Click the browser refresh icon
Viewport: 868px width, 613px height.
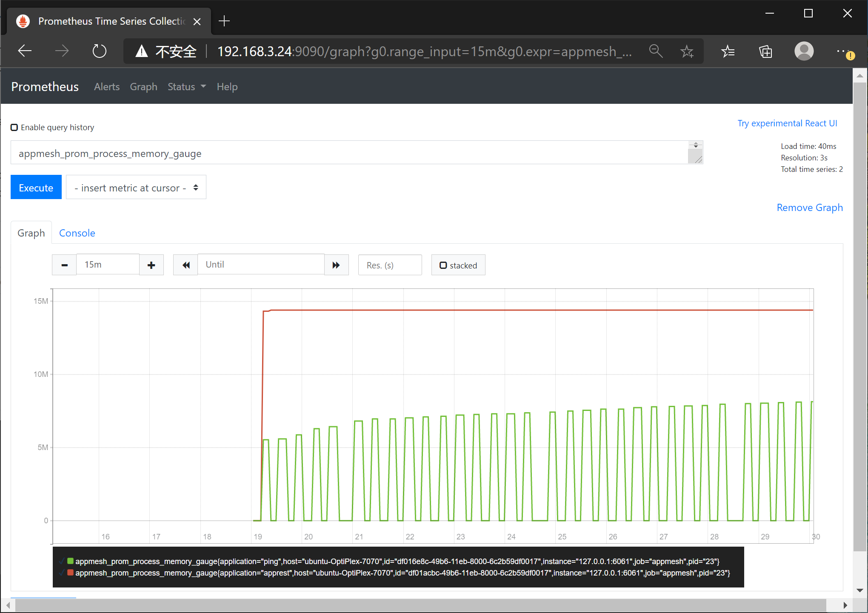99,51
